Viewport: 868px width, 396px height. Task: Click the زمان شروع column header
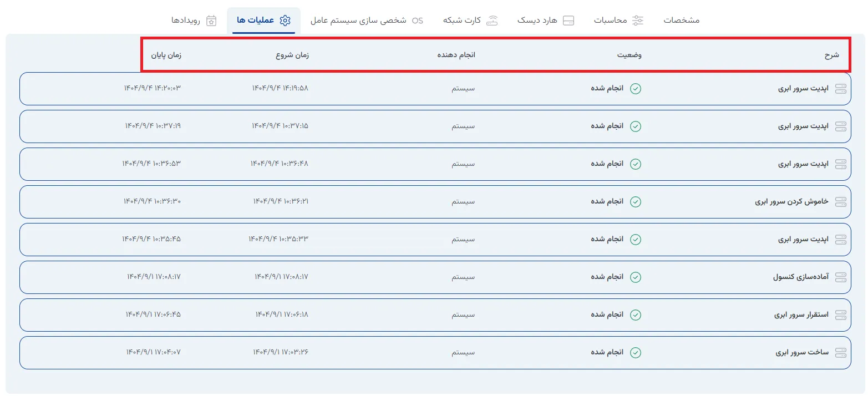pos(292,55)
